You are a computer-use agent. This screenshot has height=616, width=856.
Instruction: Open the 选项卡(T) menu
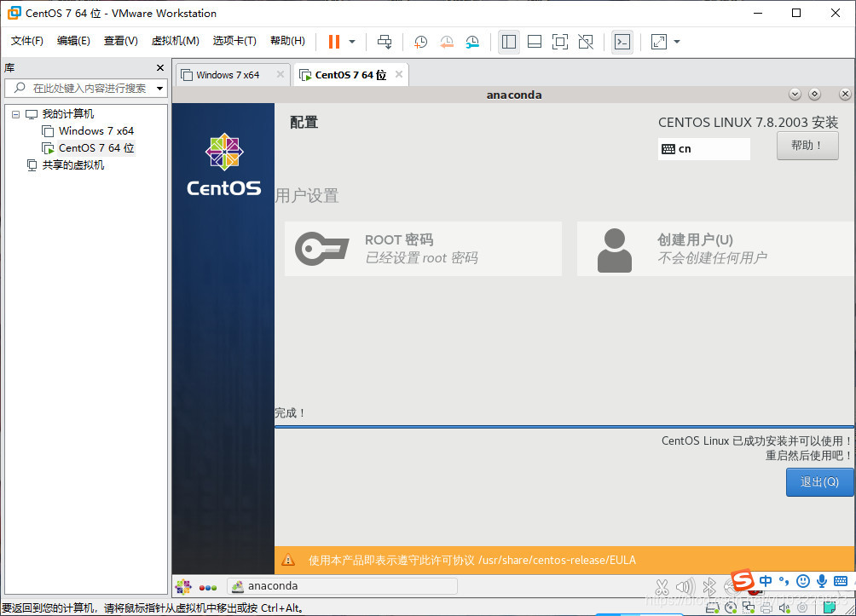click(234, 41)
